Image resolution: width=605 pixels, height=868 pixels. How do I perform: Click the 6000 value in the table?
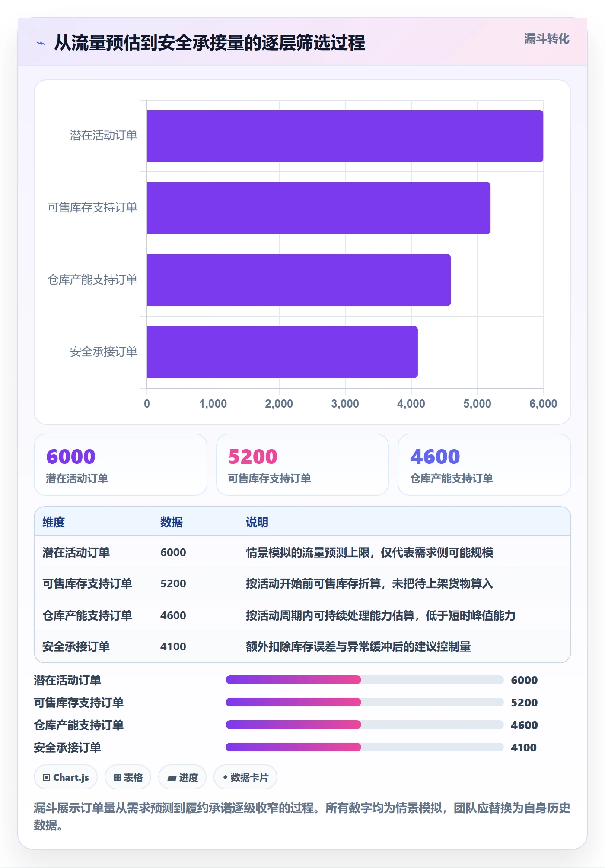pyautogui.click(x=173, y=552)
